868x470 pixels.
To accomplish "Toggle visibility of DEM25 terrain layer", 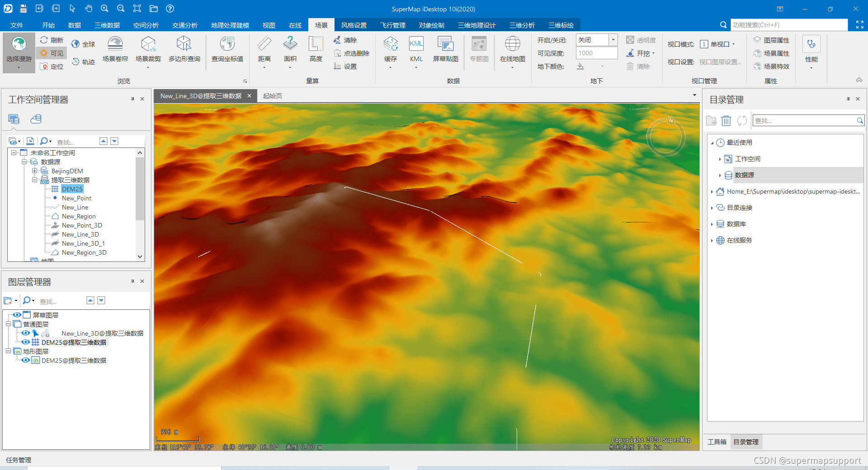I will (x=26, y=360).
